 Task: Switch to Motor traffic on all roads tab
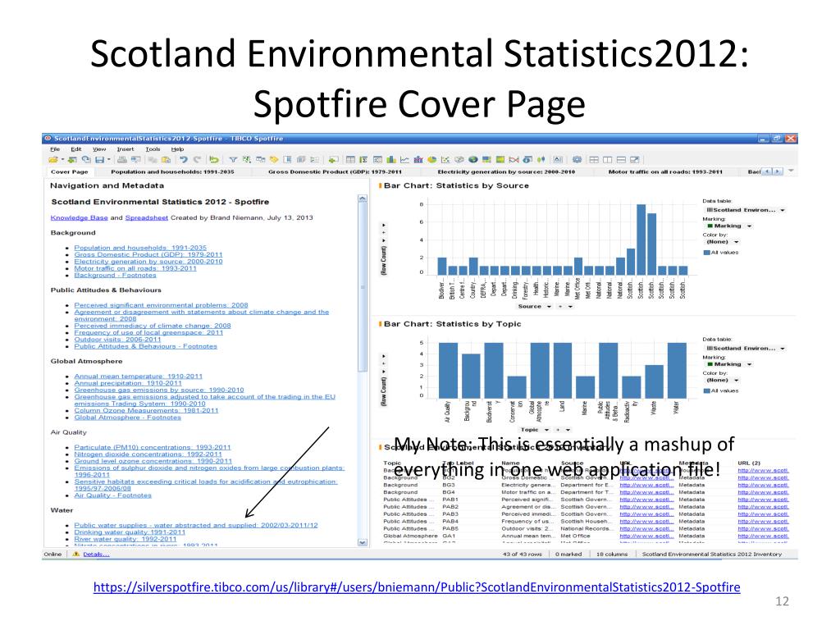[x=665, y=172]
